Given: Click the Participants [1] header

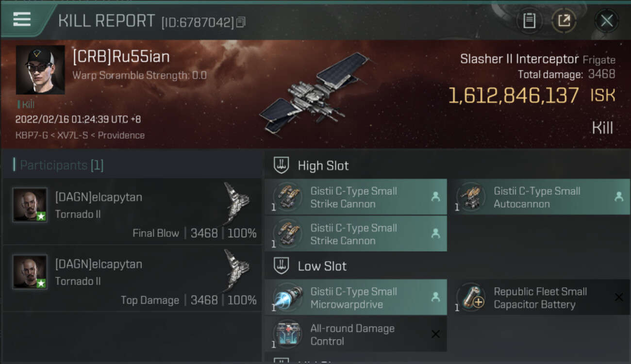Looking at the screenshot, I should (58, 165).
